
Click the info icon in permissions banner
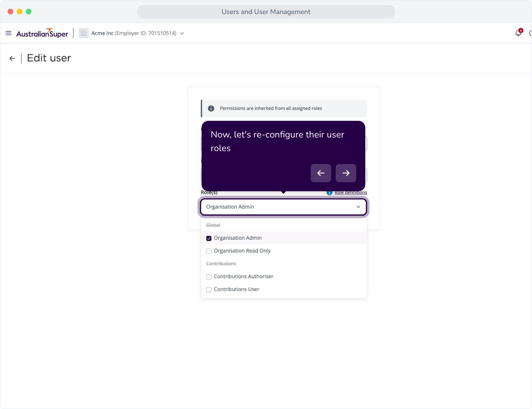pos(211,108)
